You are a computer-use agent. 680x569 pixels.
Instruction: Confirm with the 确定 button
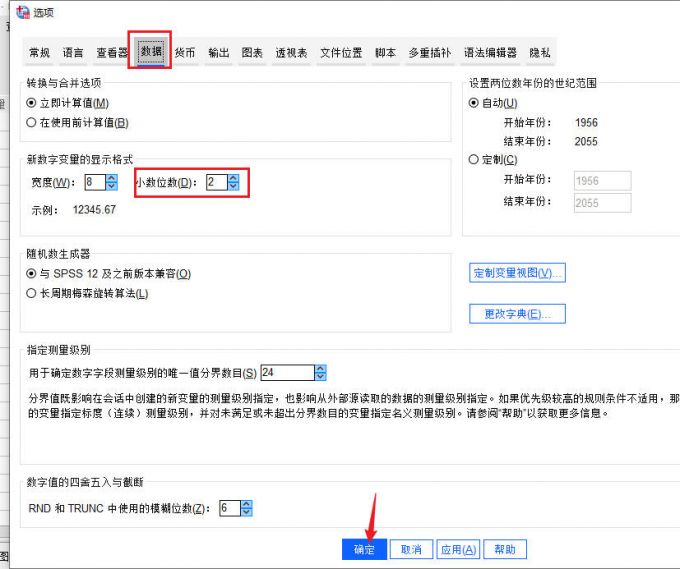[x=364, y=549]
